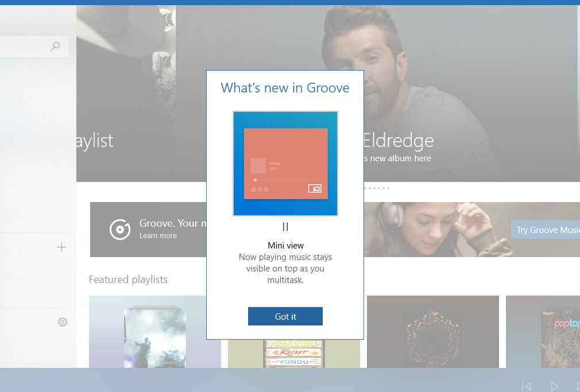Open the concert stage featured playlist thumbnail
Viewport: 580px width, 392px height.
click(x=154, y=332)
